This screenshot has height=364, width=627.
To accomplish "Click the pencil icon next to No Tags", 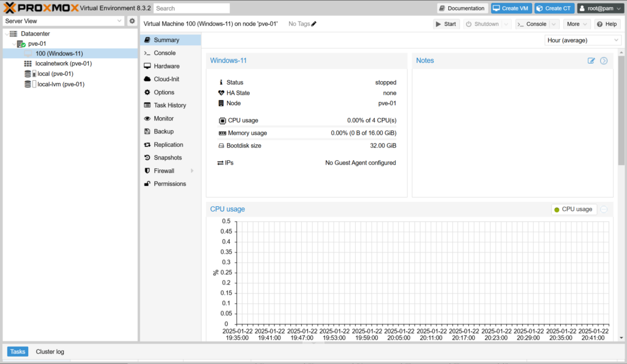I will [314, 24].
